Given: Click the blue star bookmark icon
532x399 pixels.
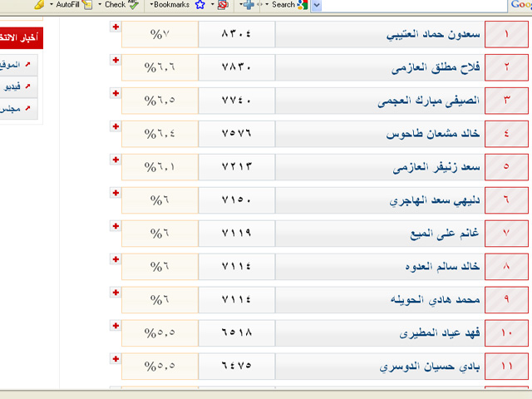Looking at the screenshot, I should [200, 5].
